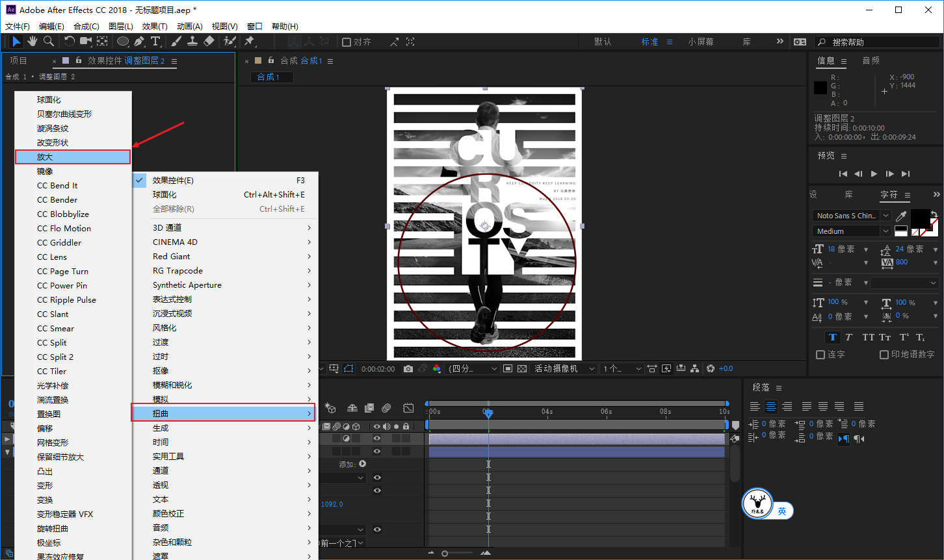Viewport: 944px width, 560px height.
Task: Toggle Faux Bold in the Character panel
Action: tap(832, 337)
